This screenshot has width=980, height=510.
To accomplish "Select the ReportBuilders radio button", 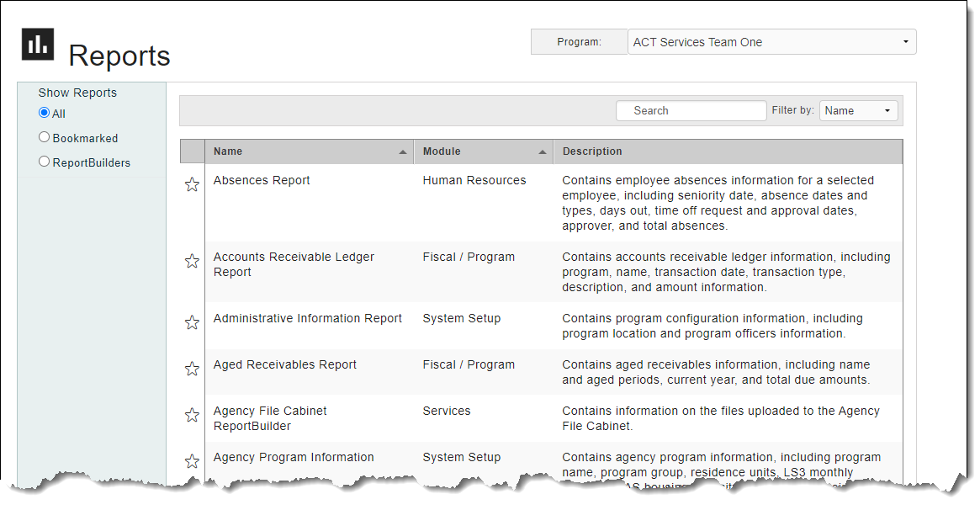I will 45,162.
